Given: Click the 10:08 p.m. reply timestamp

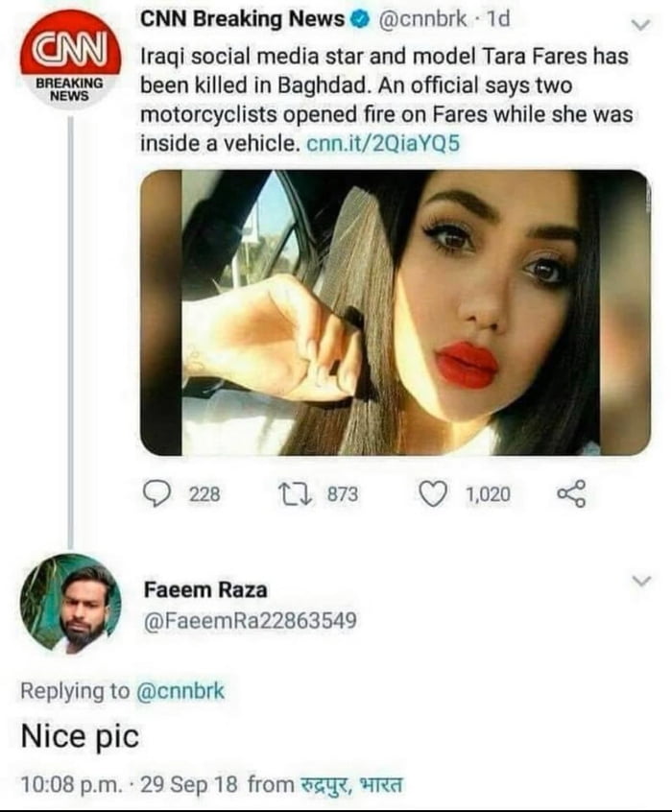Looking at the screenshot, I should click(x=72, y=784).
